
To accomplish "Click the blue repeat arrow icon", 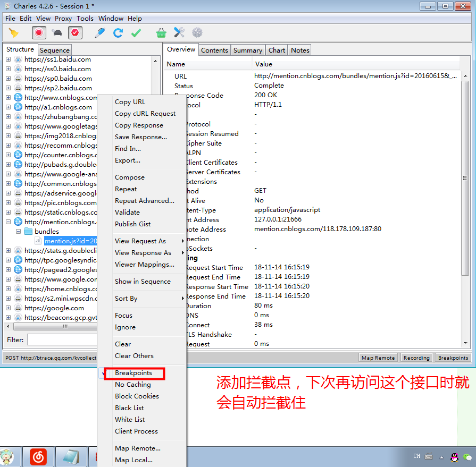I will 118,32.
